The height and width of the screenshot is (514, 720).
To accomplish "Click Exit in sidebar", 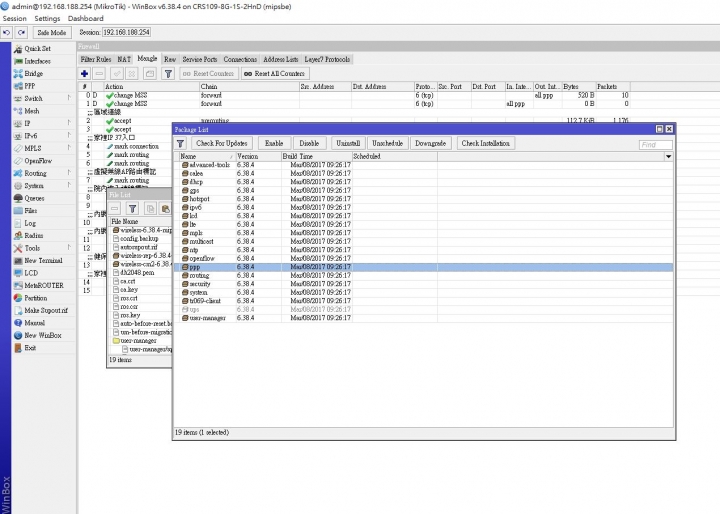I will (30, 348).
